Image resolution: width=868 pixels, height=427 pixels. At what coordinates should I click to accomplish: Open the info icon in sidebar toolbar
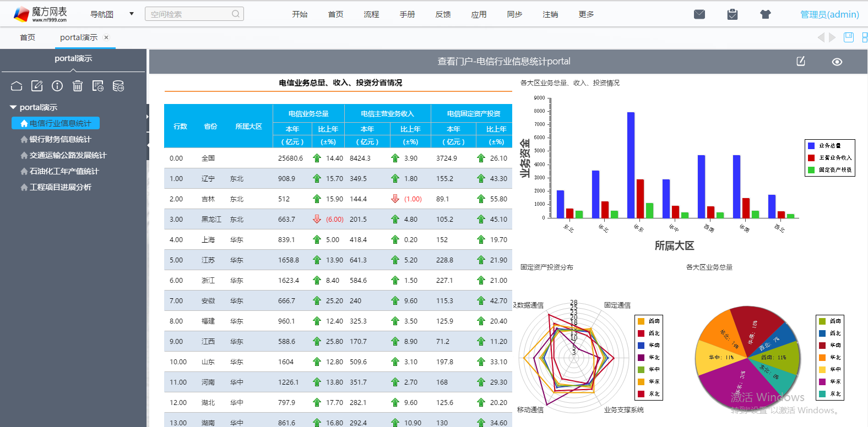tap(57, 86)
